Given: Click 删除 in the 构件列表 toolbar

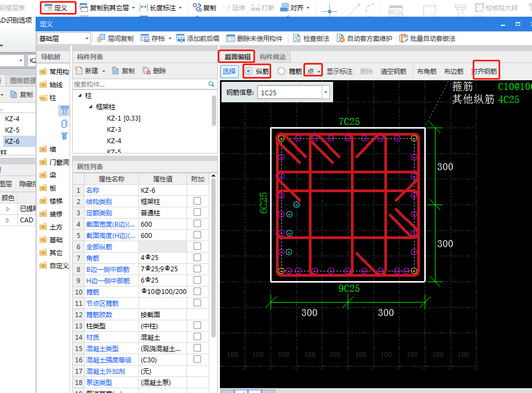Looking at the screenshot, I should 155,71.
